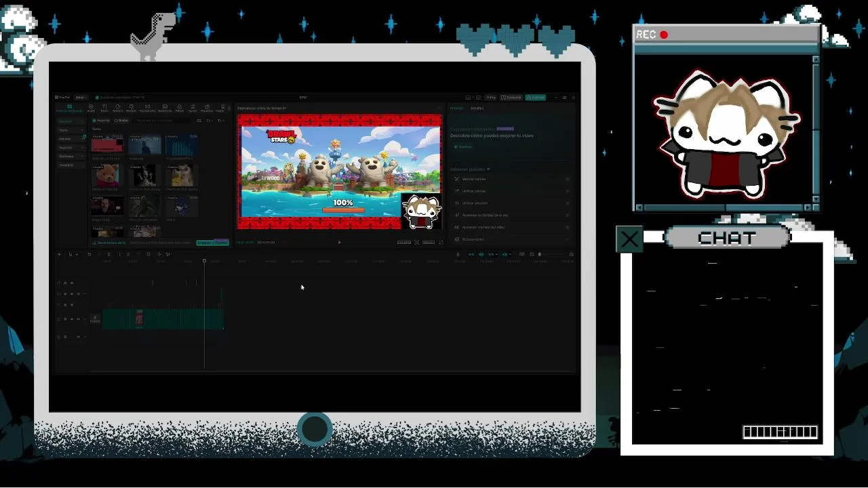Screen dimensions: 868x488
Task: Click the green start trimming button
Action: 212,243
